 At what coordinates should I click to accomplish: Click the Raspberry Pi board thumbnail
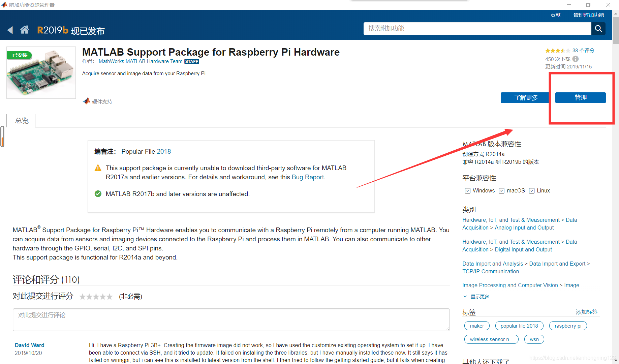click(41, 72)
